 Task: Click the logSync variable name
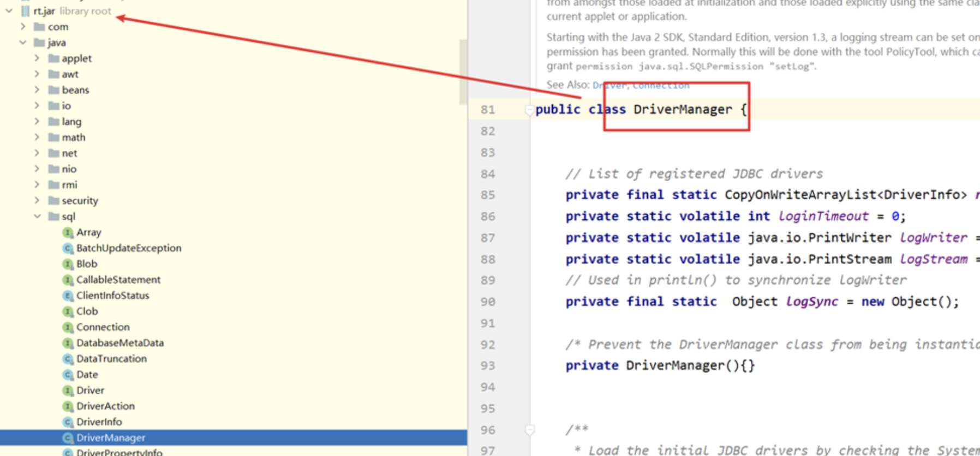click(x=812, y=302)
